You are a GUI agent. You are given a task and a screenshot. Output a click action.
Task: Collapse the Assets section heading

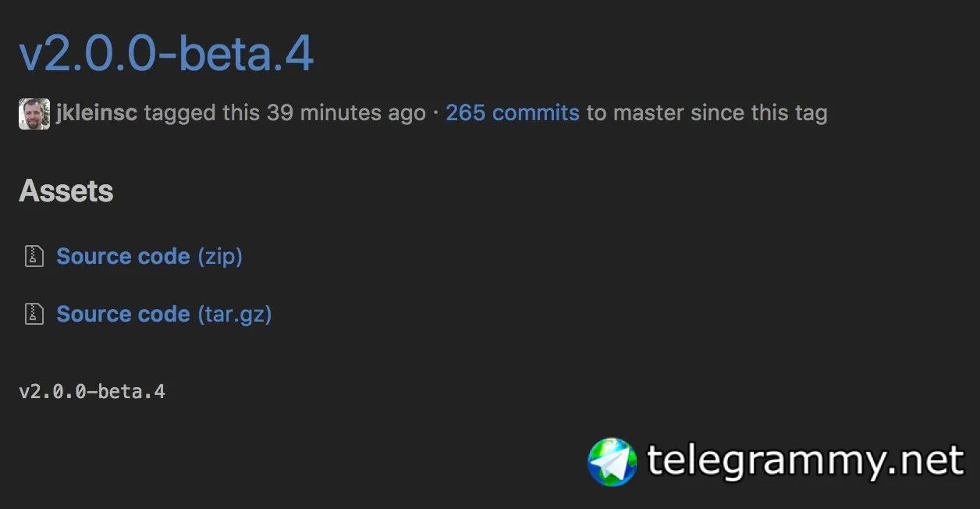(66, 191)
